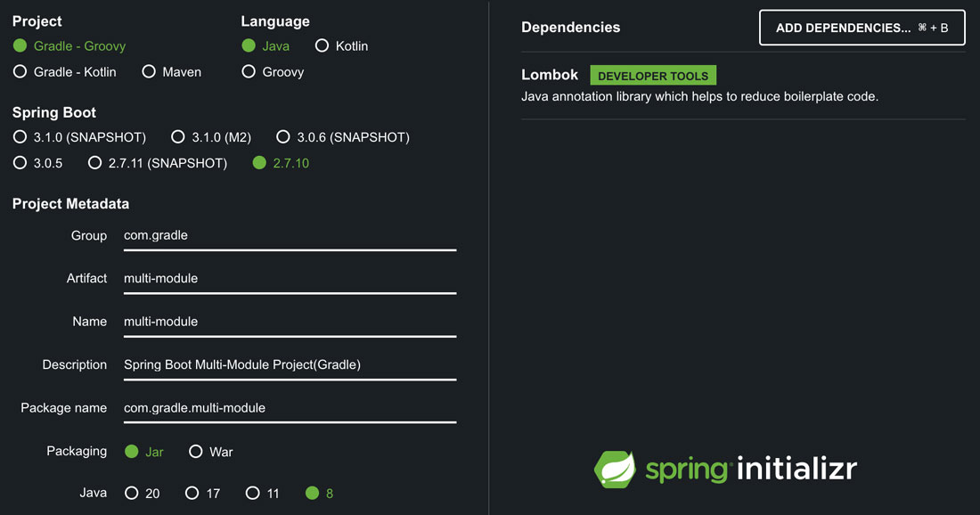Viewport: 980px width, 515px height.
Task: Click the Spring leaf logo icon
Action: (x=615, y=470)
